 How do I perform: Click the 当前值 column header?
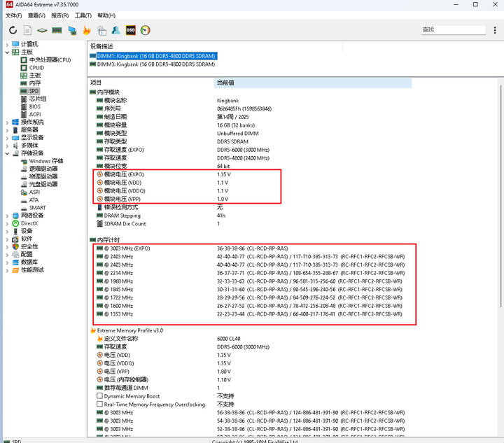pyautogui.click(x=312, y=83)
